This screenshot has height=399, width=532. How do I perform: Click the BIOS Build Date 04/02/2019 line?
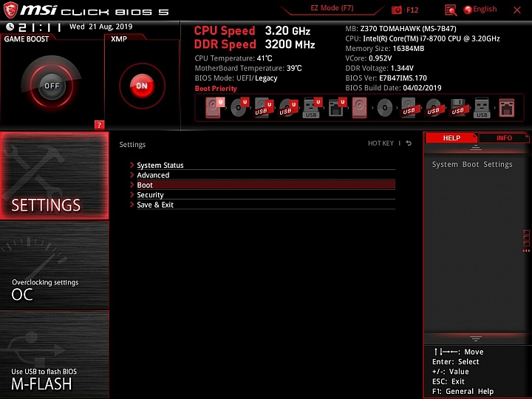pos(393,88)
